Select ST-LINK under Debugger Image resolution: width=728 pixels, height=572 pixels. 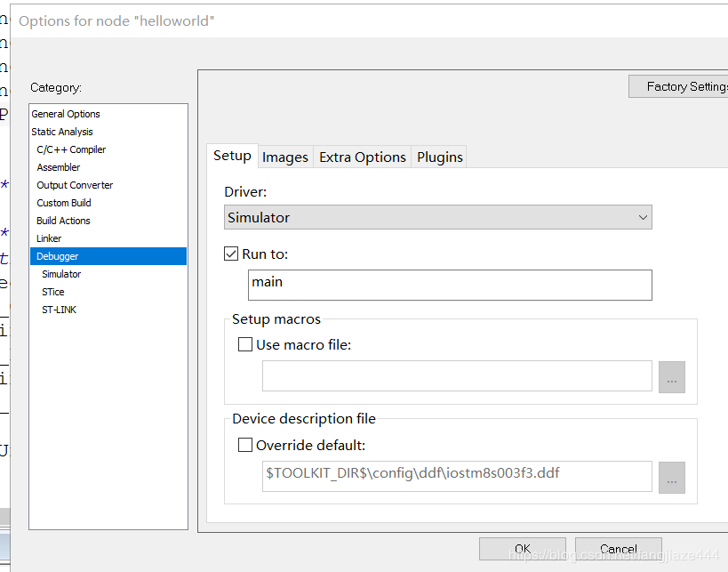(59, 310)
